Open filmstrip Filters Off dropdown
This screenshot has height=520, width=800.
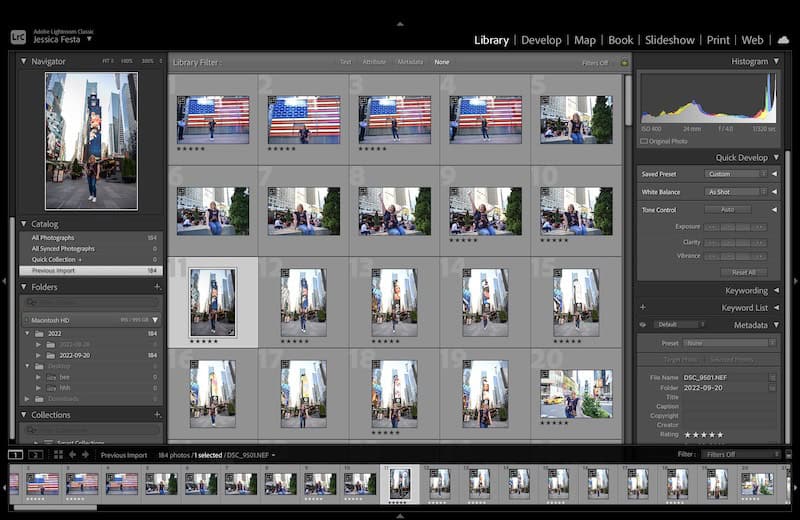click(740, 454)
